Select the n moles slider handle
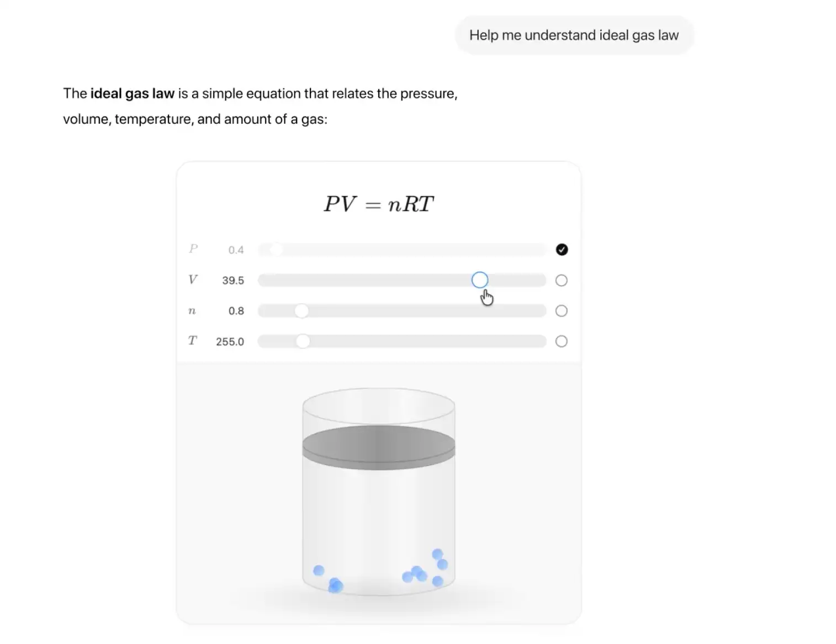 (x=301, y=310)
